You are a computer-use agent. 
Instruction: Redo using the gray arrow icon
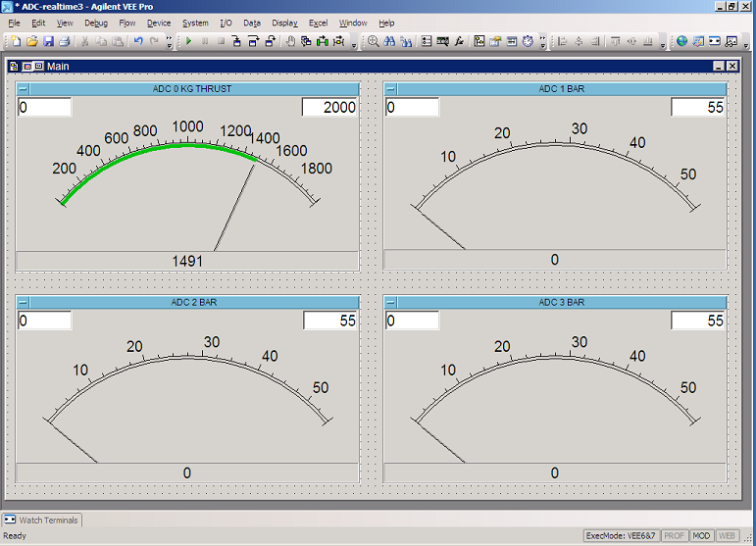154,41
